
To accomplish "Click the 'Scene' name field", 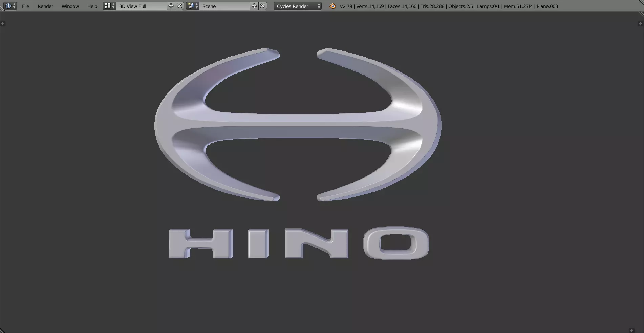I will (x=225, y=6).
